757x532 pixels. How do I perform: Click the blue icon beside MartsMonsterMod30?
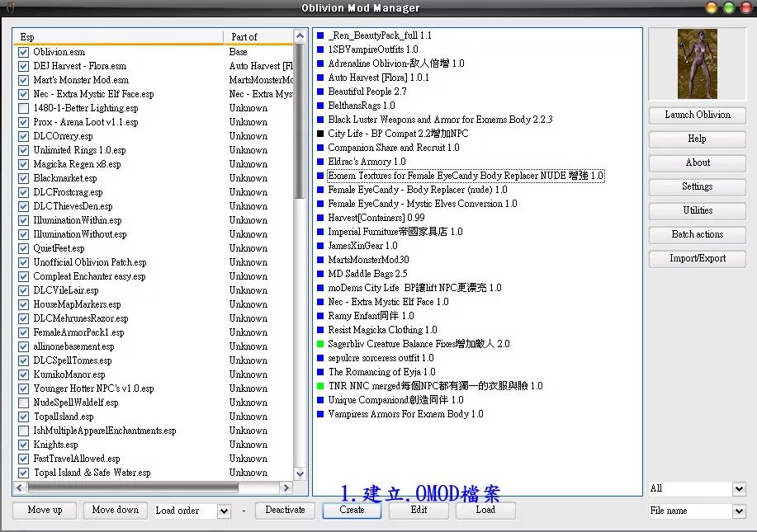click(x=320, y=260)
